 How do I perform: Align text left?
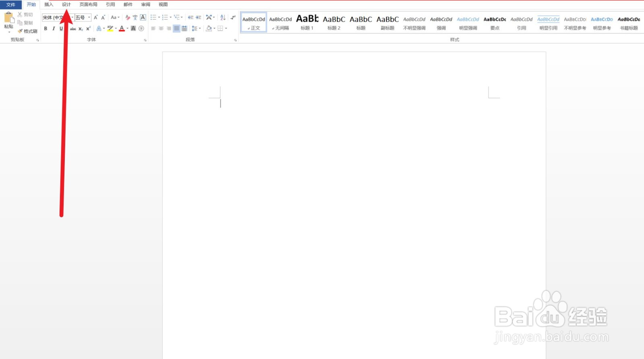[153, 28]
